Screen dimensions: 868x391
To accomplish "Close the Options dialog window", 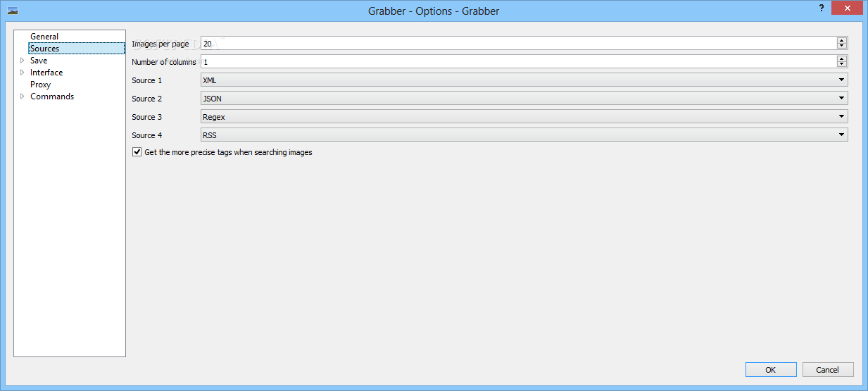I will (847, 7).
